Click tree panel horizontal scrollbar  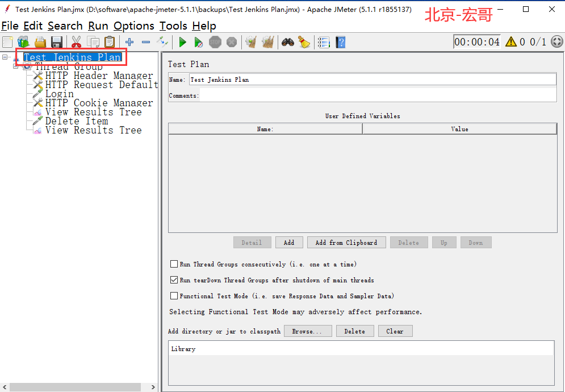[x=75, y=387]
